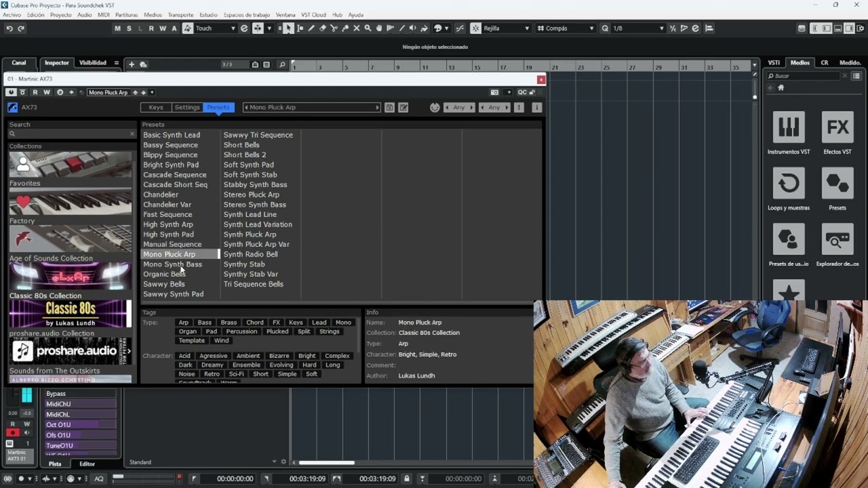Undo the last action in Cubase

9,28
